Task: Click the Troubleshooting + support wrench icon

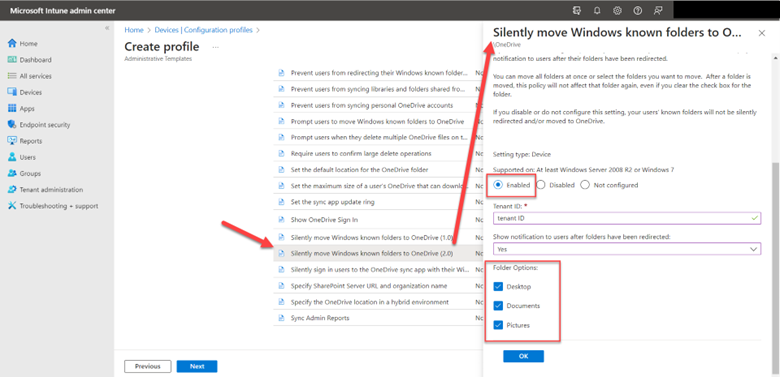Action: [12, 206]
